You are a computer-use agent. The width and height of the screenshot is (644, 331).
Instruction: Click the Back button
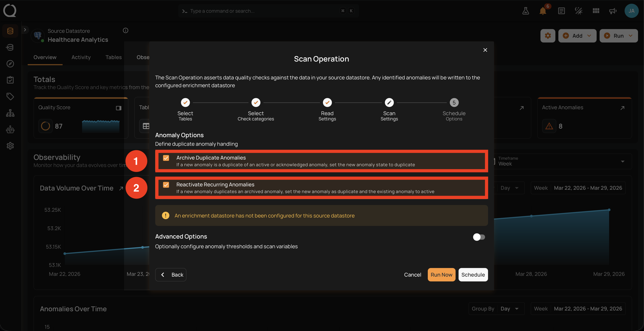click(171, 275)
